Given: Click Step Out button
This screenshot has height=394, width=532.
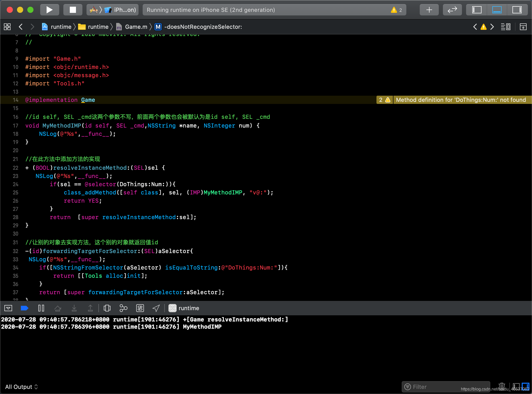Looking at the screenshot, I should [90, 308].
